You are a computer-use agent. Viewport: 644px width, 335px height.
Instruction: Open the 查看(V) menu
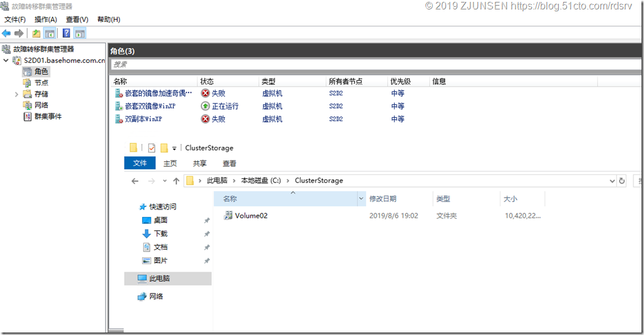click(x=77, y=19)
